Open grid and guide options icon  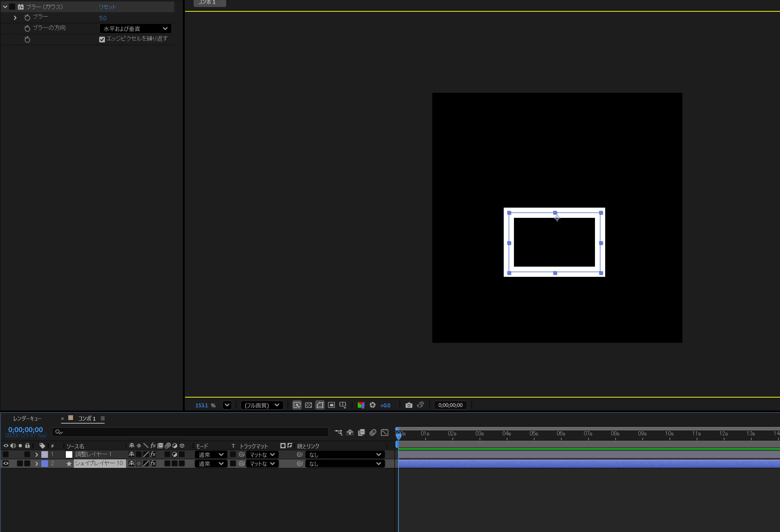tap(343, 405)
